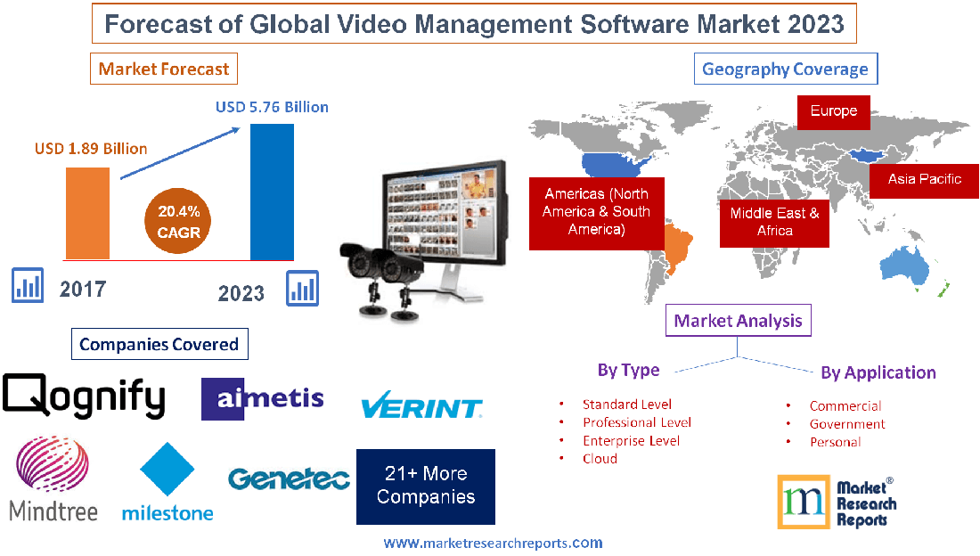Expand the By Application branch
The image size is (980, 556).
878,372
